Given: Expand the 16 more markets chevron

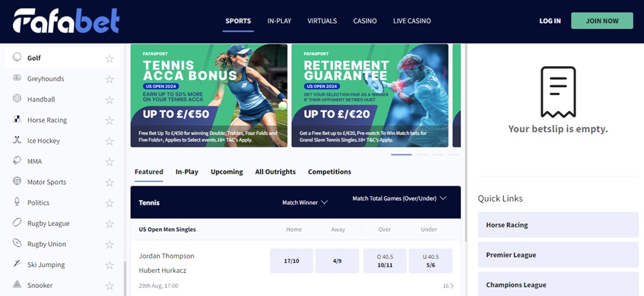Looking at the screenshot, I should (448, 285).
